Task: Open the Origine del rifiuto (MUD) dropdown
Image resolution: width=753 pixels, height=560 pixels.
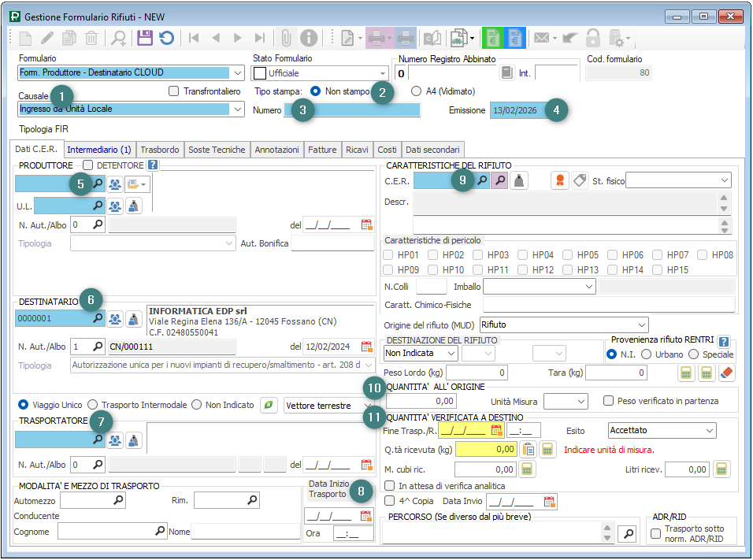Action: 641,325
